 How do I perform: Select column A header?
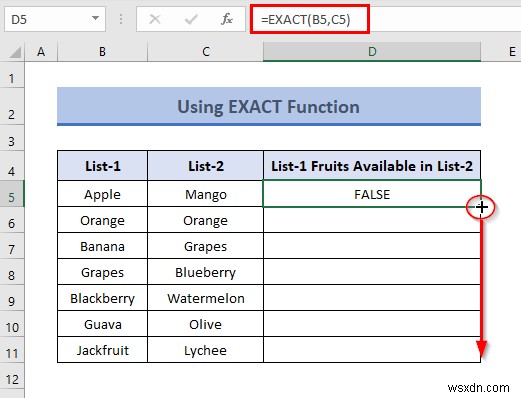coord(41,52)
